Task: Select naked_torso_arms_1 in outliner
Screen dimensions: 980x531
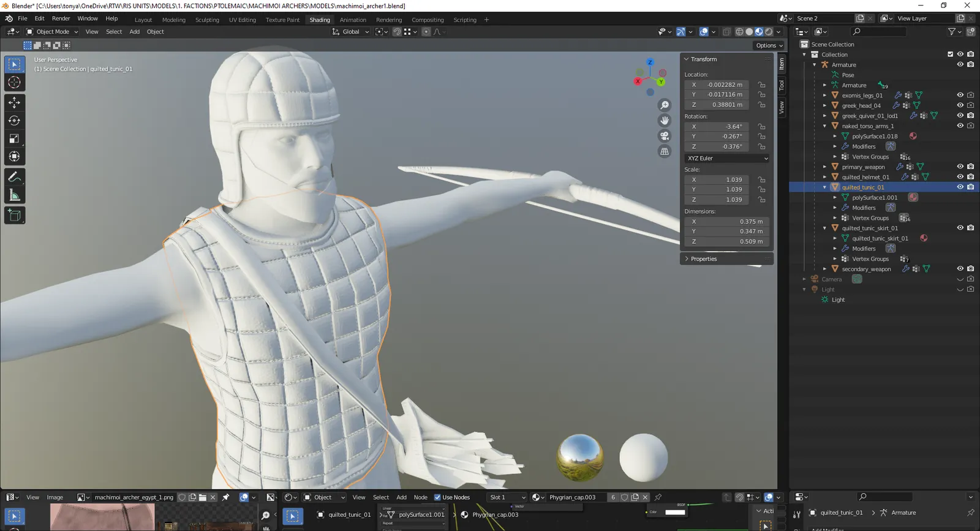Action: pos(867,126)
